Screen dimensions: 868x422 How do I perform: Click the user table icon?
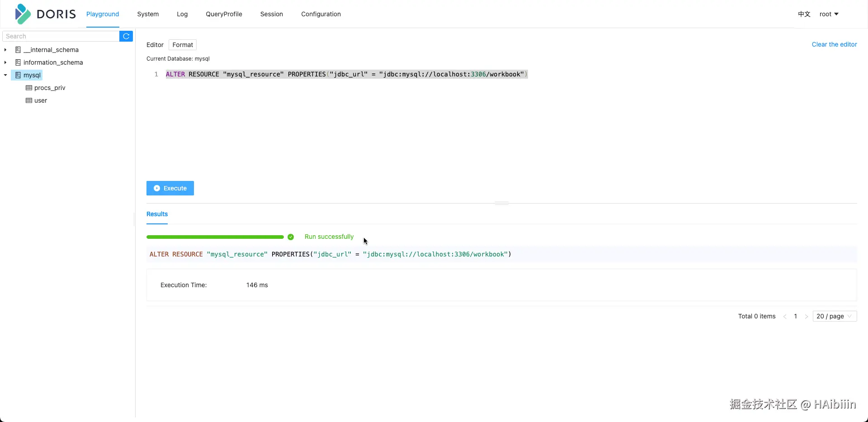click(29, 100)
